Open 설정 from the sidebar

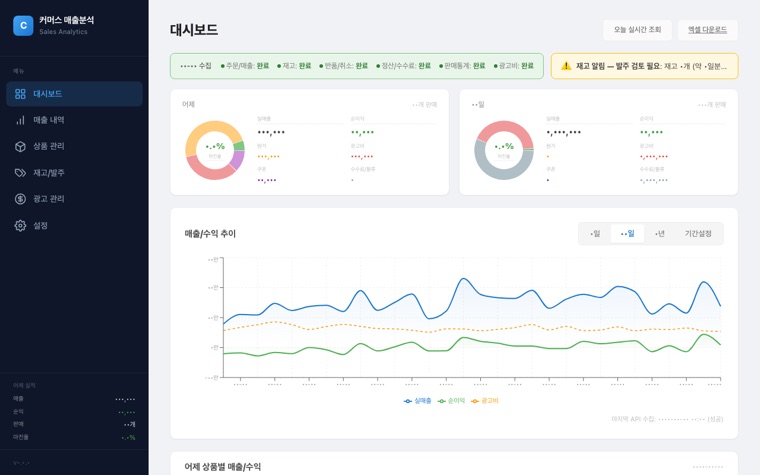[74, 225]
